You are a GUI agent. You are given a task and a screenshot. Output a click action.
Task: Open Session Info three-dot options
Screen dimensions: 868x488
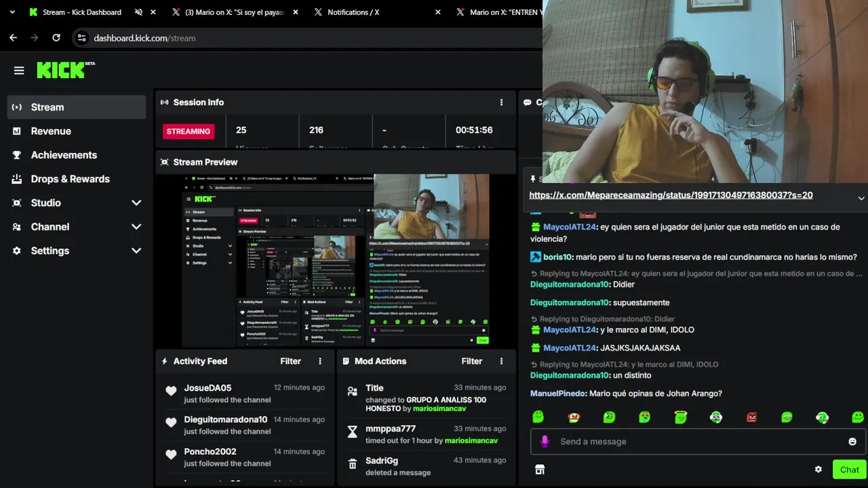point(501,102)
